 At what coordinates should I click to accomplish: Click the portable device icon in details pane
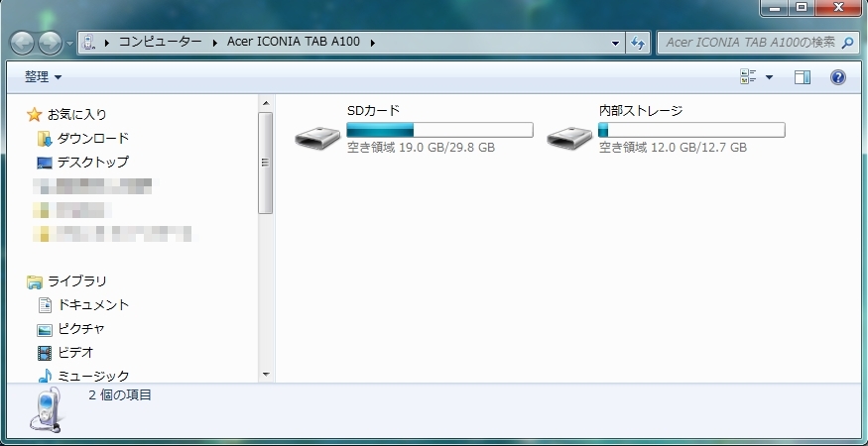click(x=47, y=410)
